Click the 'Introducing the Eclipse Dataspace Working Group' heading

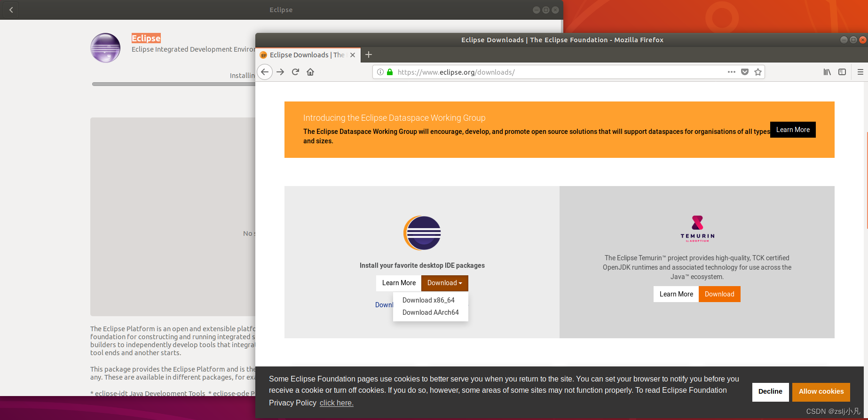[394, 118]
